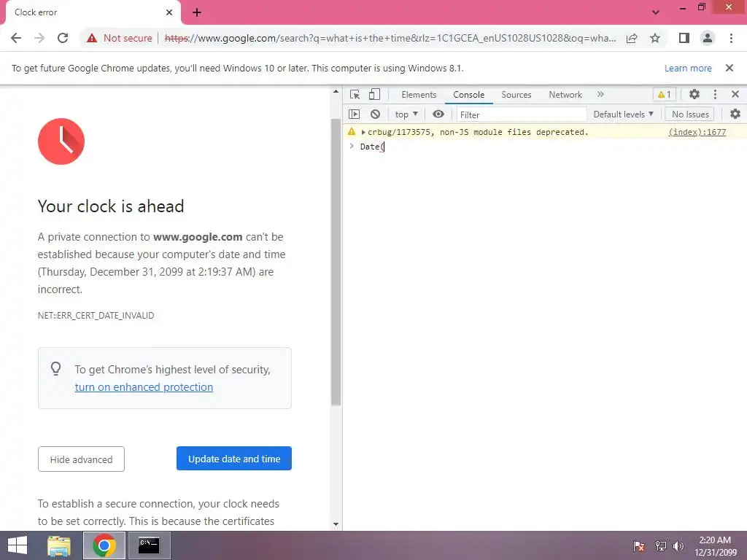Show the console sidebar
The image size is (747, 560).
pyautogui.click(x=354, y=114)
